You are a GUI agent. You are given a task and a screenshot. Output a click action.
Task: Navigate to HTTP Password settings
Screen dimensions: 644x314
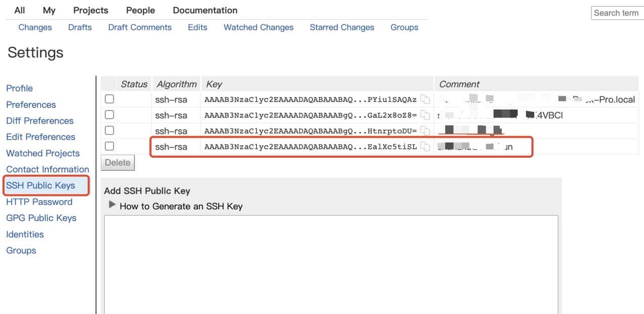click(39, 201)
